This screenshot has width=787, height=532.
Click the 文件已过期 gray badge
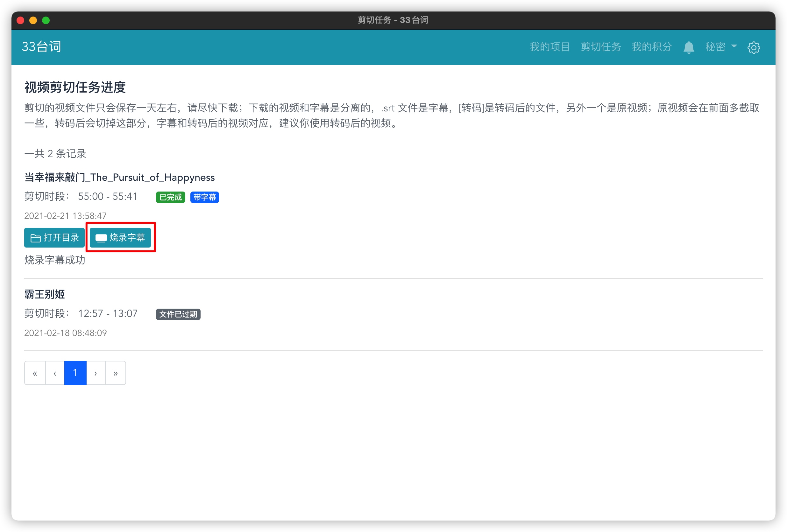[x=178, y=314]
